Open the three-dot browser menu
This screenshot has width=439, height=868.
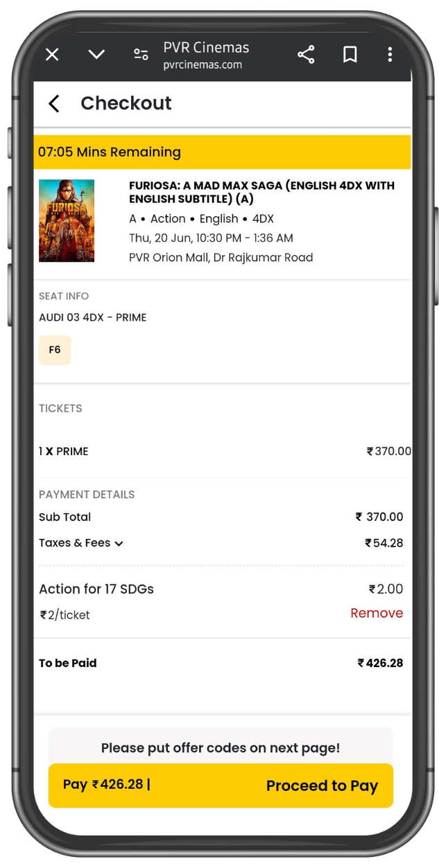click(x=390, y=55)
